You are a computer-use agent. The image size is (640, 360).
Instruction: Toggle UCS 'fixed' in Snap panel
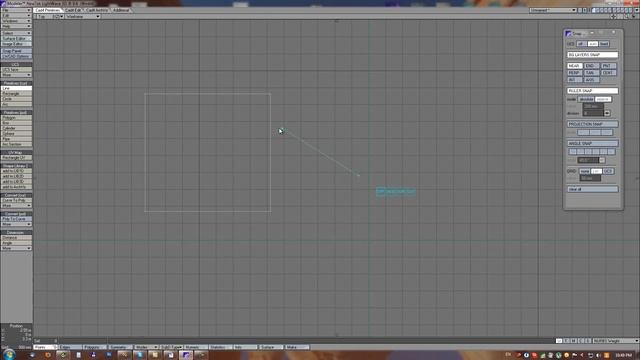604,44
